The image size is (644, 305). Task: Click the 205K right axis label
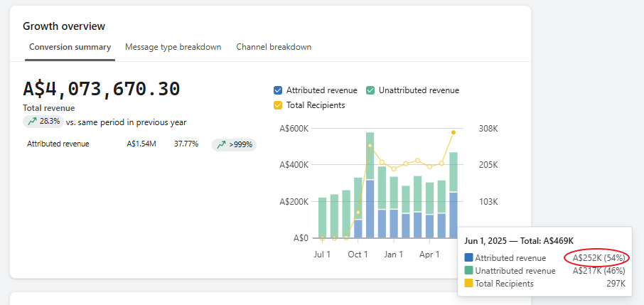pyautogui.click(x=488, y=165)
